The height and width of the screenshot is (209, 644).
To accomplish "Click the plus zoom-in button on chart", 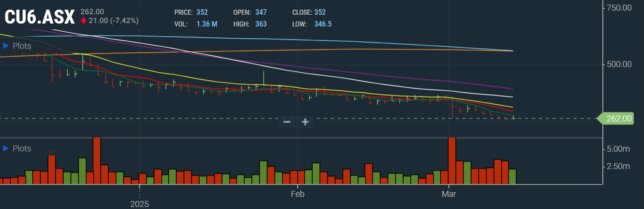I will 305,122.
